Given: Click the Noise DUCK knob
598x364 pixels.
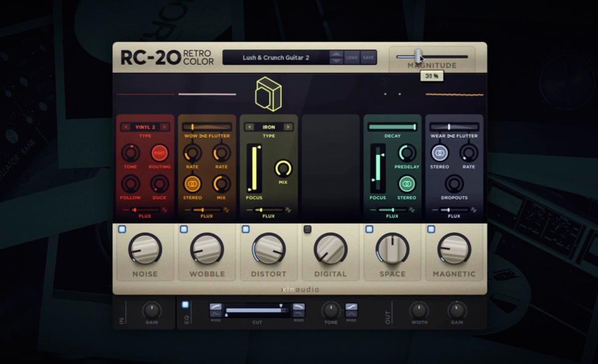Looking at the screenshot, I should pyautogui.click(x=159, y=184).
